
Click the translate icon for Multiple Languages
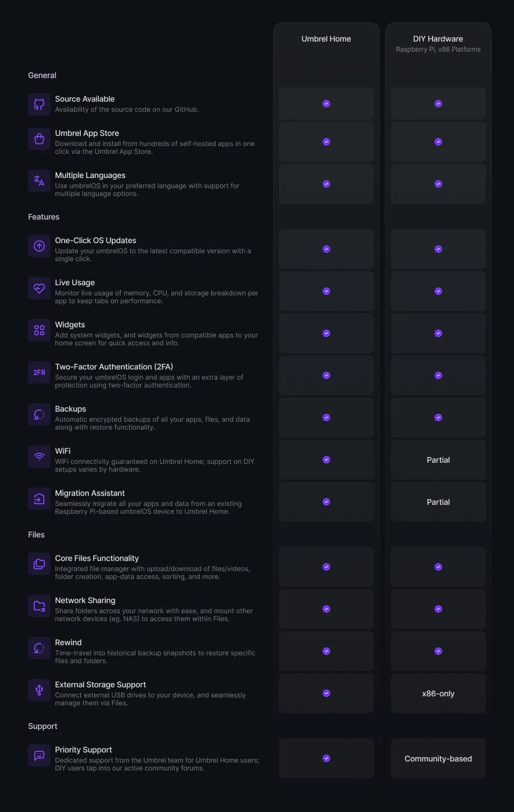click(39, 181)
